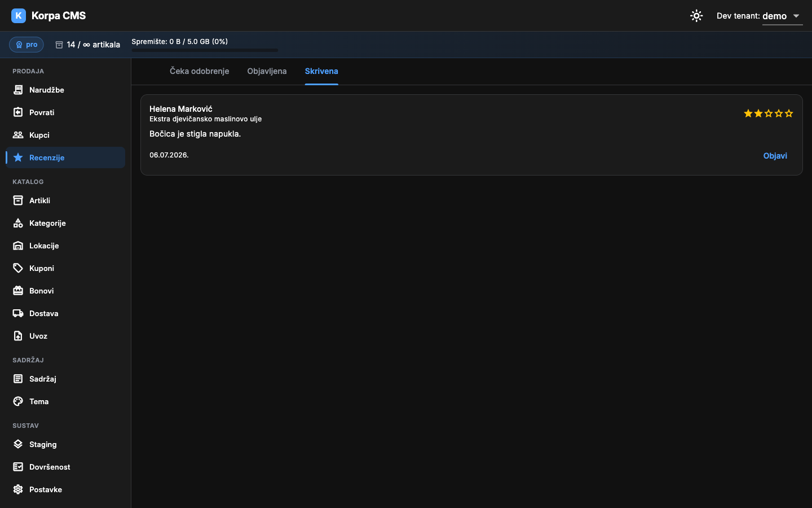This screenshot has height=508, width=812.
Task: Open the Postavke gear icon
Action: (18, 489)
